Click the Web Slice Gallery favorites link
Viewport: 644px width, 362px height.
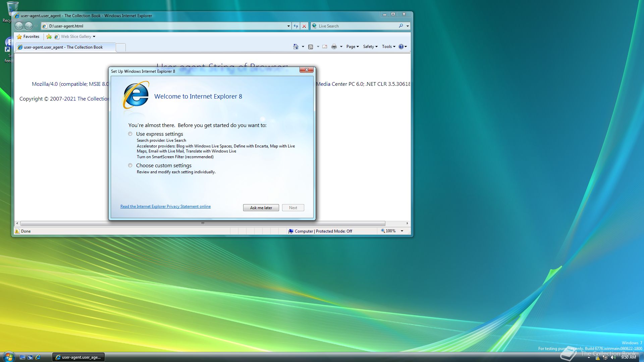pos(76,37)
